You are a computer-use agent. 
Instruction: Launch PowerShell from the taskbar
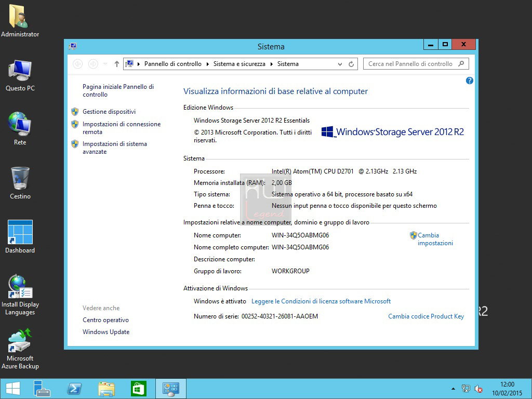point(74,389)
